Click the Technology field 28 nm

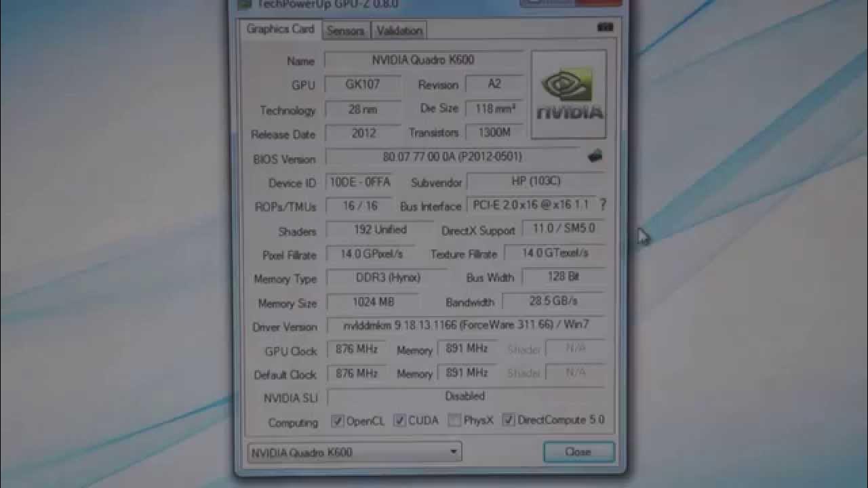click(363, 109)
